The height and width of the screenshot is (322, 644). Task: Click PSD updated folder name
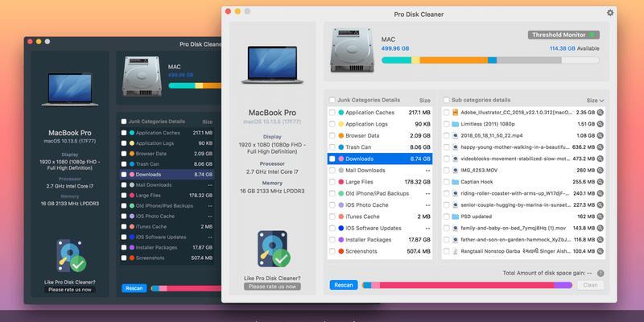click(x=476, y=217)
